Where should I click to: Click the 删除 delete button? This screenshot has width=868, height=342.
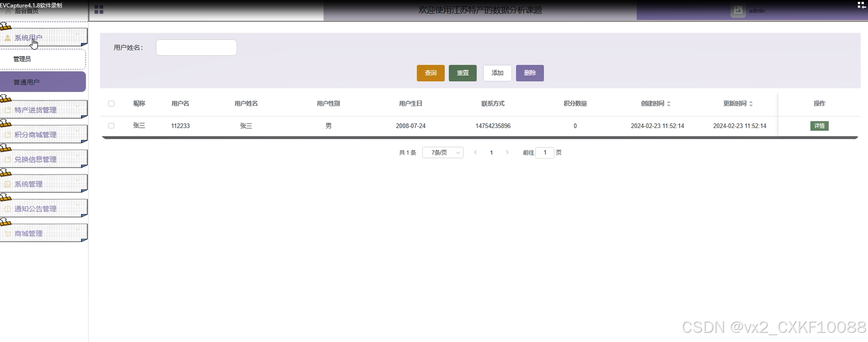coord(530,73)
